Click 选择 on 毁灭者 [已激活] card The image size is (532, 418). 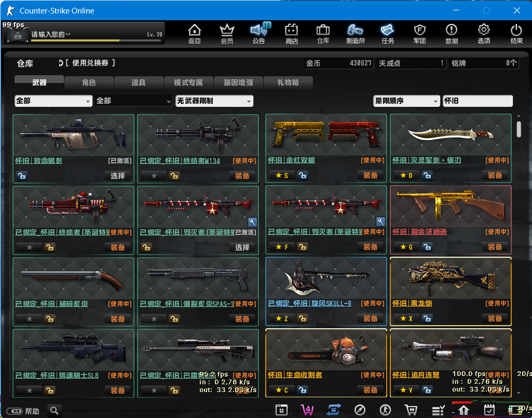pyautogui.click(x=242, y=247)
